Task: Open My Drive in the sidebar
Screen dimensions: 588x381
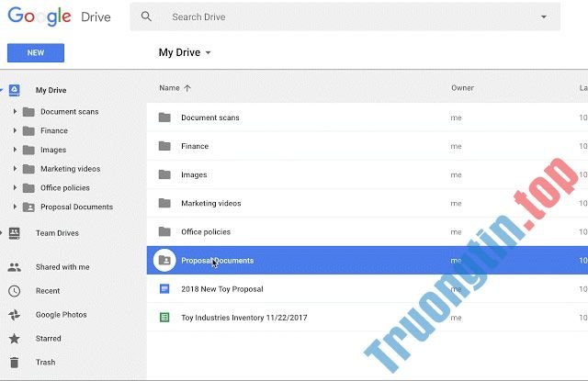Action: (x=51, y=90)
